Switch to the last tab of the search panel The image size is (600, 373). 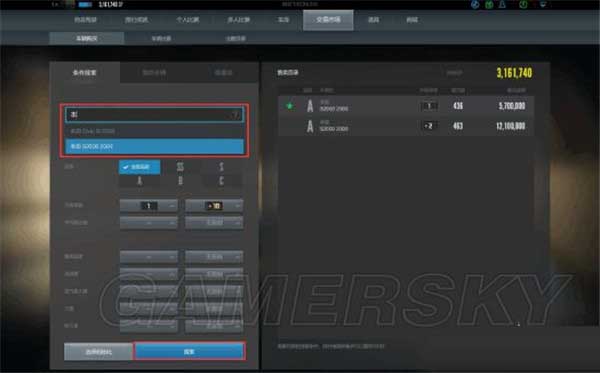tap(223, 72)
